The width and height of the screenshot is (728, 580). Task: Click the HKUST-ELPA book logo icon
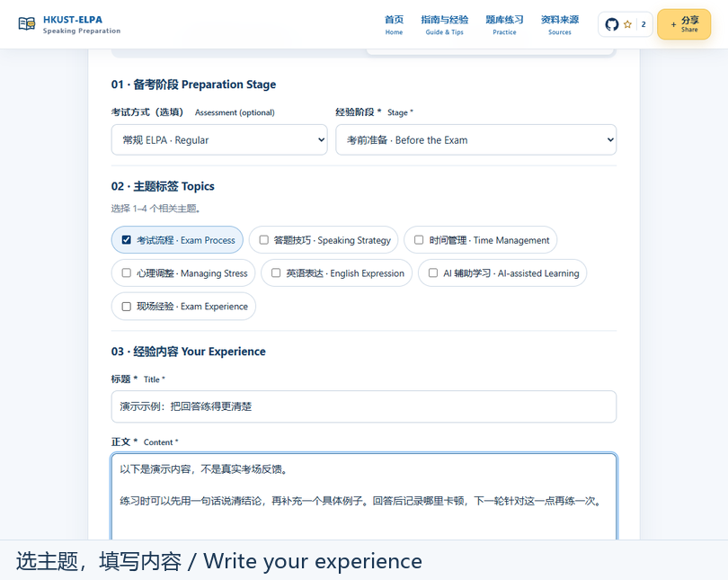pyautogui.click(x=26, y=23)
